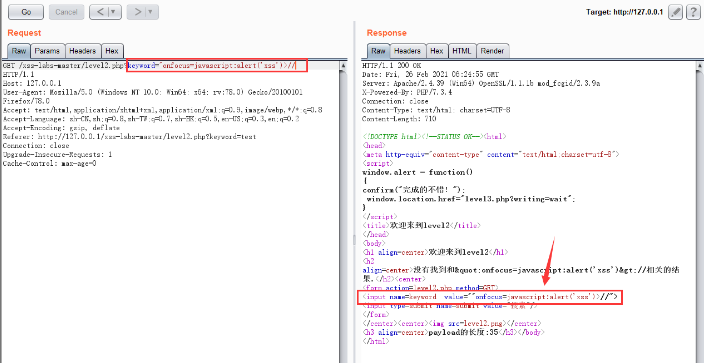Switch to the Request Hex tab
Image resolution: width=704 pixels, height=363 pixels.
point(112,51)
